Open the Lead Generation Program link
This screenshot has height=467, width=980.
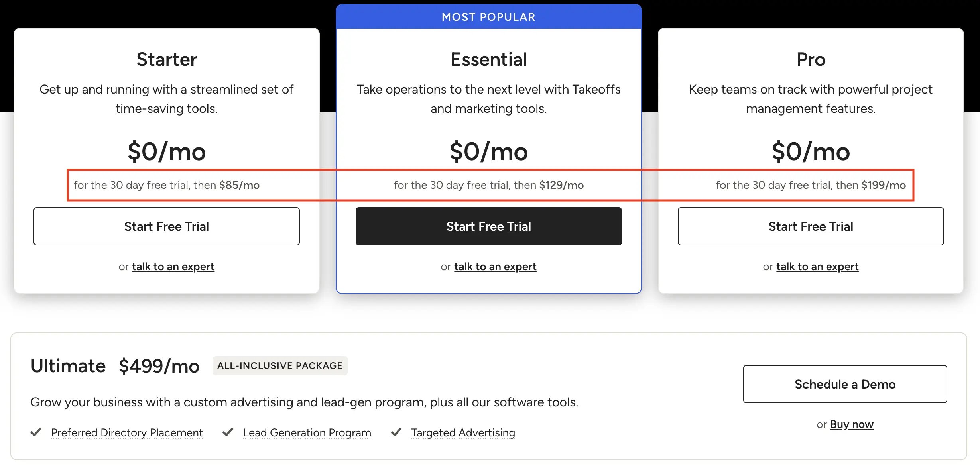click(x=307, y=432)
